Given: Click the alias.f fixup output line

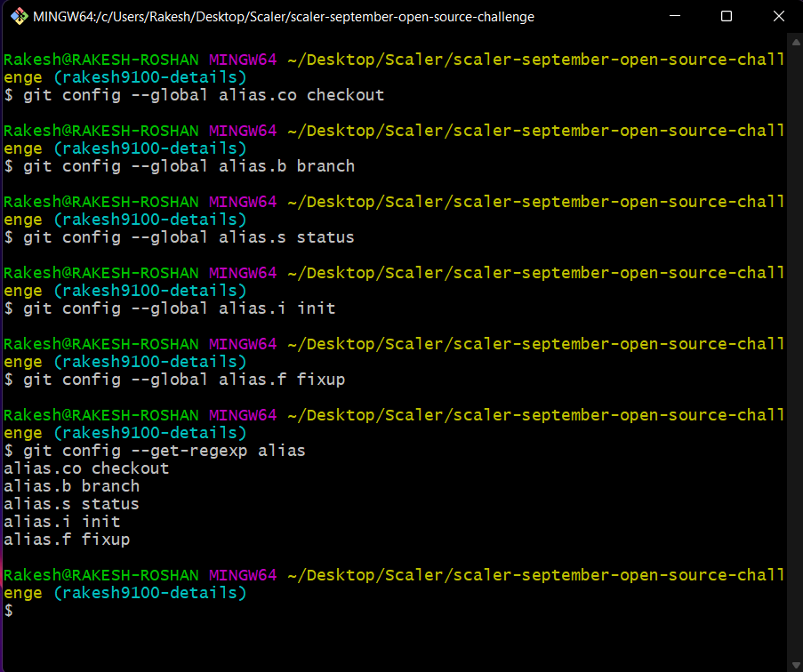Looking at the screenshot, I should click(x=67, y=539).
